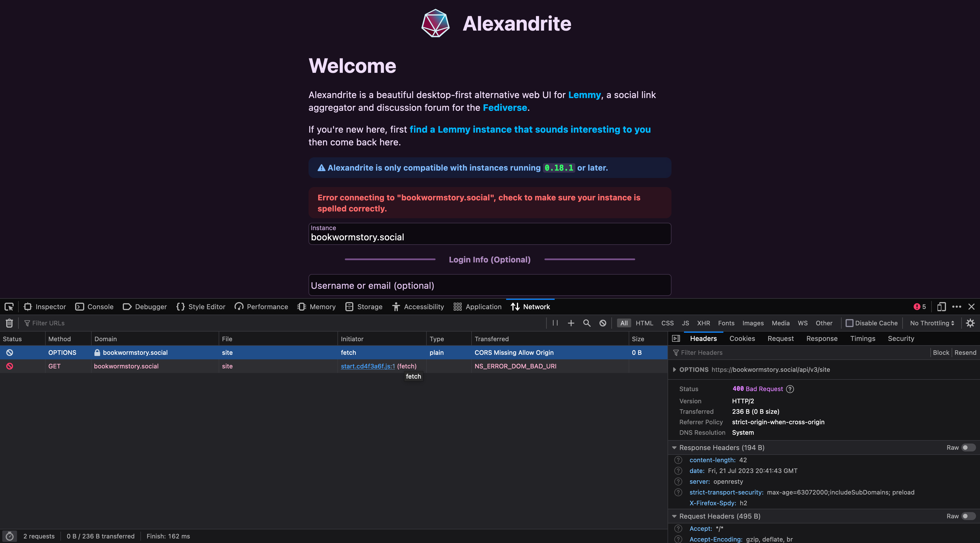Click the start.cd4f3a6f.js:1 initiator link
The image size is (980, 543).
pos(367,366)
